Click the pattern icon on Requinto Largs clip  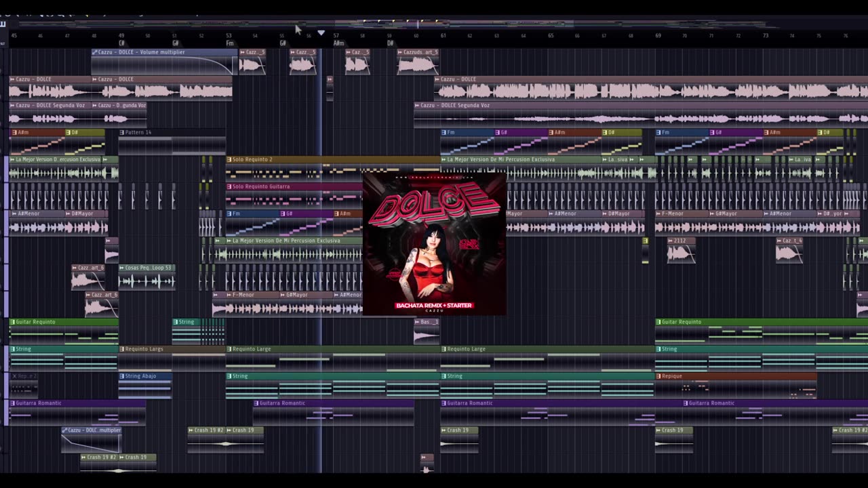pyautogui.click(x=122, y=349)
